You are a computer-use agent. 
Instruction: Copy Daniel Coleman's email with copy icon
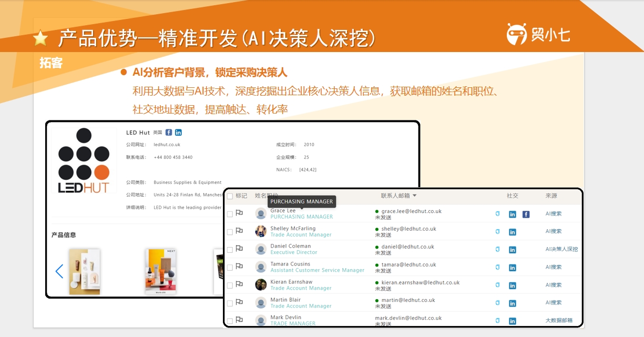(498, 250)
